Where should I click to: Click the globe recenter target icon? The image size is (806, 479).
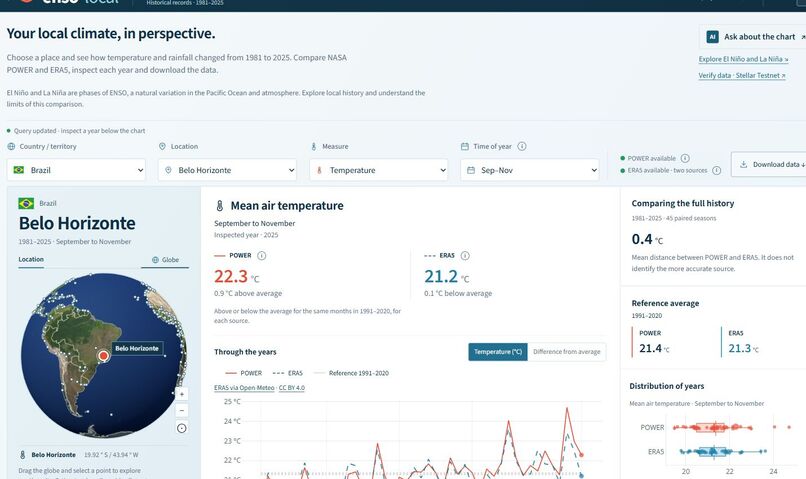tap(181, 428)
